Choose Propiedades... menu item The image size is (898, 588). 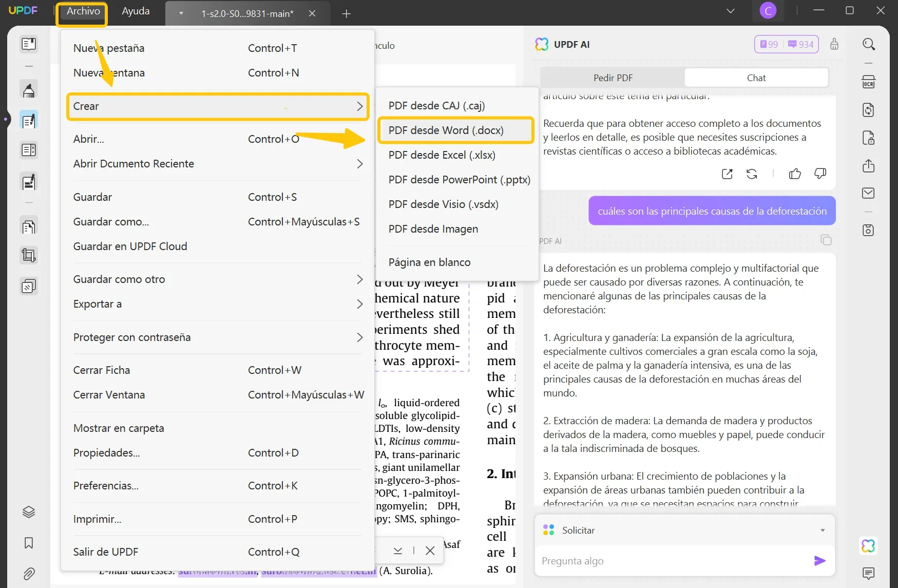pos(218,453)
